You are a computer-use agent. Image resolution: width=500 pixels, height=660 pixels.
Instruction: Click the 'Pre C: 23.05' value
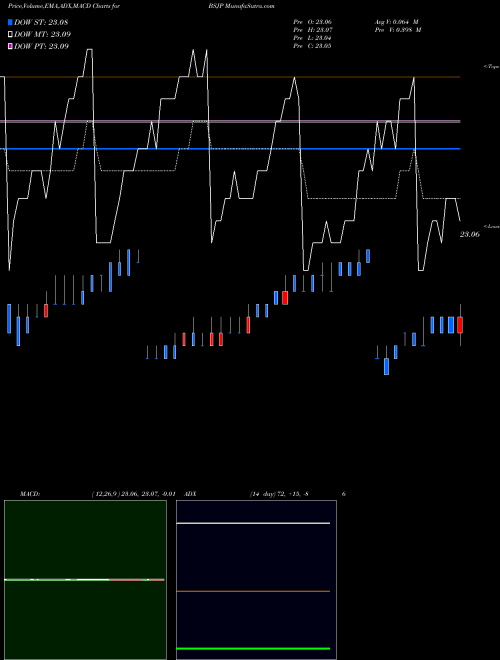(x=312, y=46)
